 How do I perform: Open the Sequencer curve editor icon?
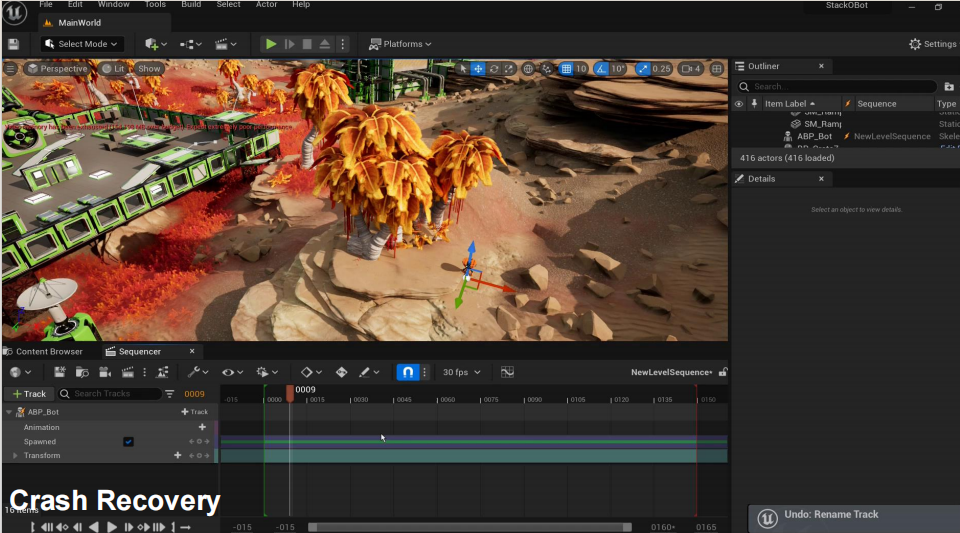point(507,372)
